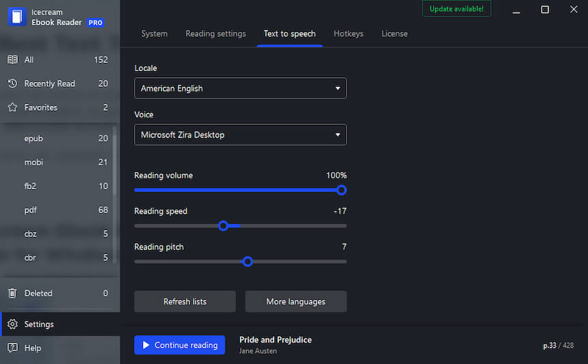The width and height of the screenshot is (588, 364).
Task: Click the Continue reading button
Action: 180,345
